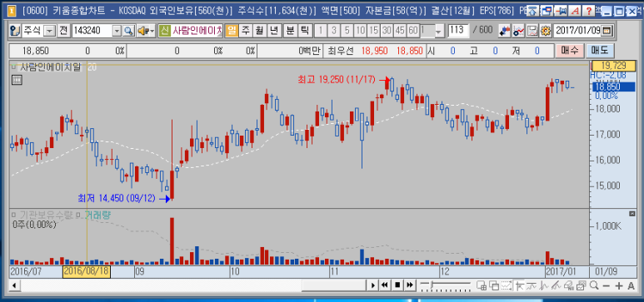Click the plus zoom-in icon at bottom
The image size is (644, 302).
point(619,285)
